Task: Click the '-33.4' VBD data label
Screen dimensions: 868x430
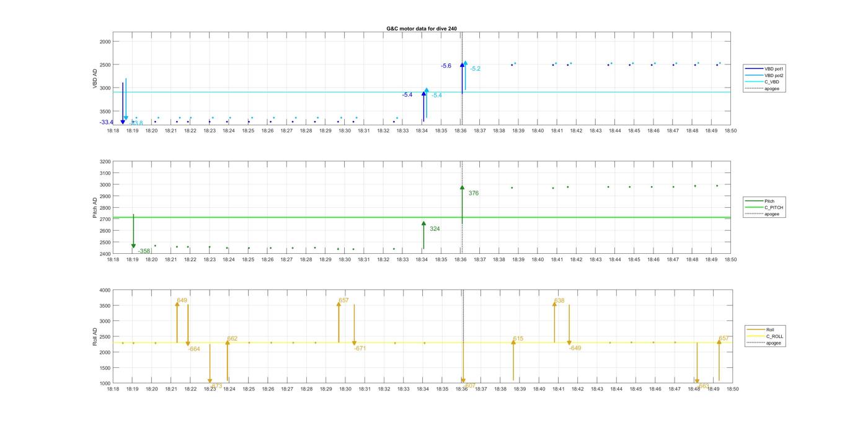Action: click(106, 123)
